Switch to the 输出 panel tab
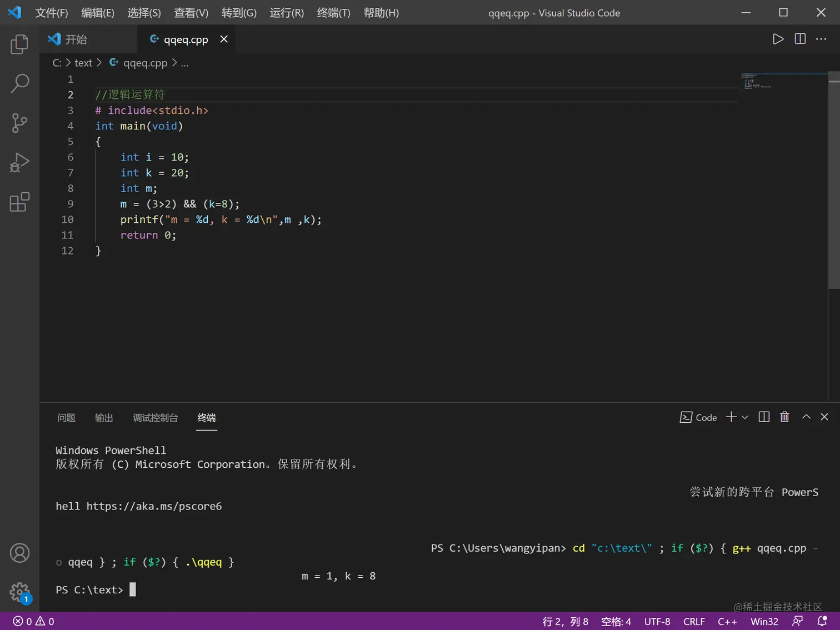The image size is (840, 630). tap(104, 417)
